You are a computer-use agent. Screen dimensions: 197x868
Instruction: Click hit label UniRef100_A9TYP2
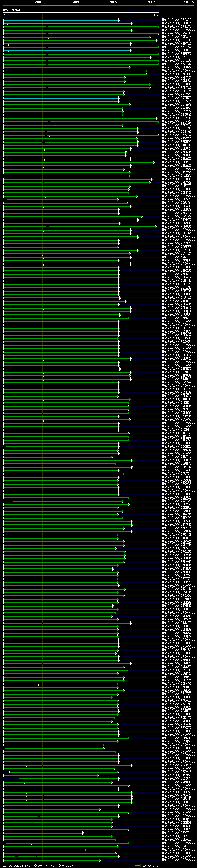[177, 94]
